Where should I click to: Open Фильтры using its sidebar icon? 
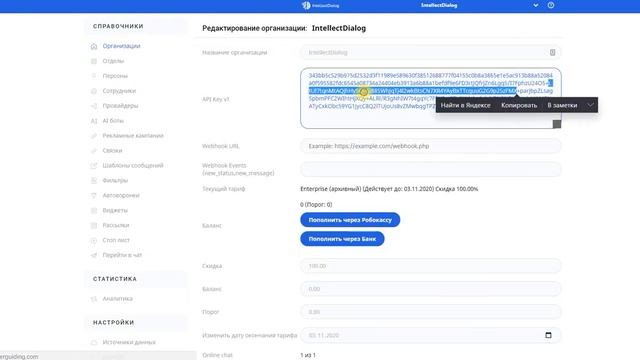point(94,180)
